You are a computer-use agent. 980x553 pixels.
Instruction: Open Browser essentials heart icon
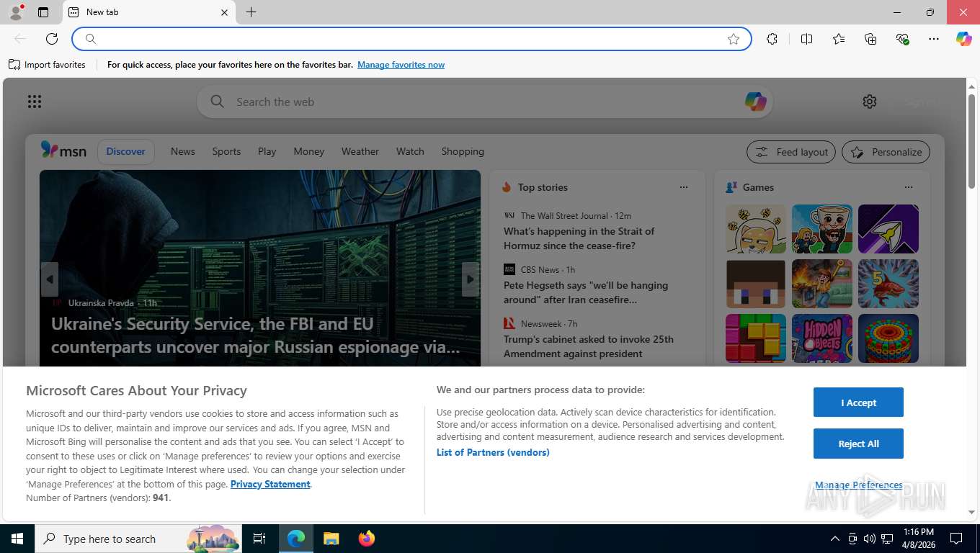(902, 39)
